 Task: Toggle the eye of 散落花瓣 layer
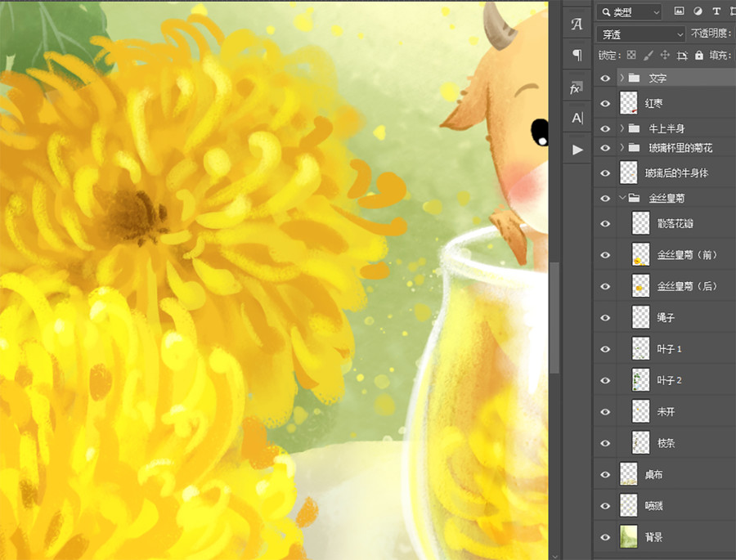[x=605, y=223]
